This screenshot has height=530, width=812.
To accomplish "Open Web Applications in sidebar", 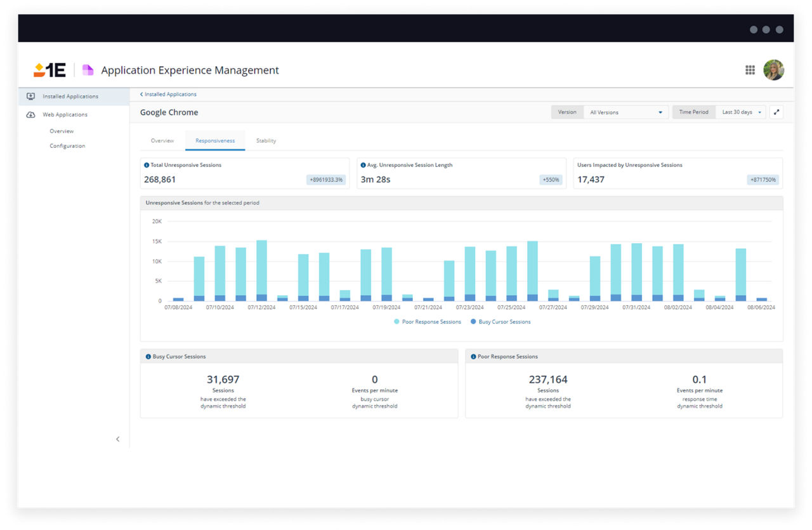I will (x=74, y=115).
